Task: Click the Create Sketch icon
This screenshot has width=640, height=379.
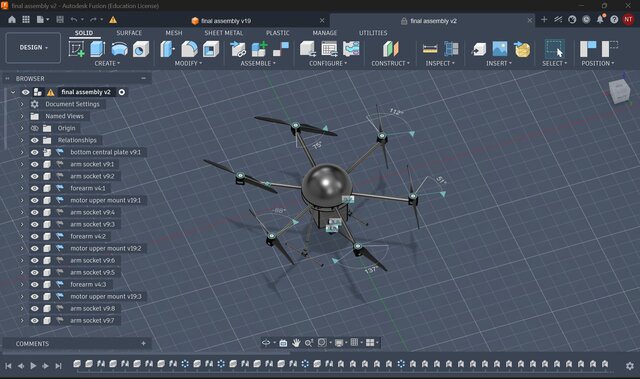Action: coord(77,49)
